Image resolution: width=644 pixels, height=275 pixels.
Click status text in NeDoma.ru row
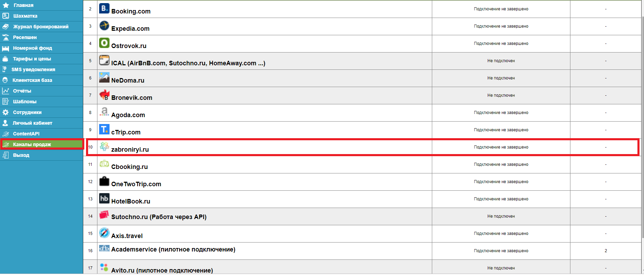pyautogui.click(x=501, y=78)
